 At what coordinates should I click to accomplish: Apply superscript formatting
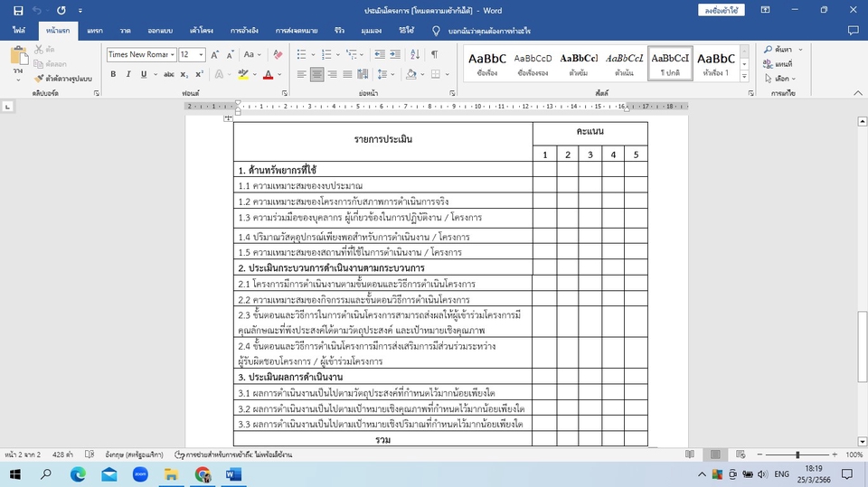pyautogui.click(x=199, y=74)
